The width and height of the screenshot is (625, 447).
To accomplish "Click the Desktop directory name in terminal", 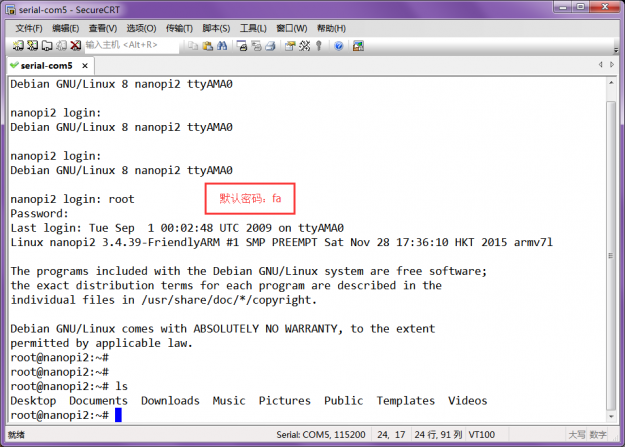I will pos(33,400).
